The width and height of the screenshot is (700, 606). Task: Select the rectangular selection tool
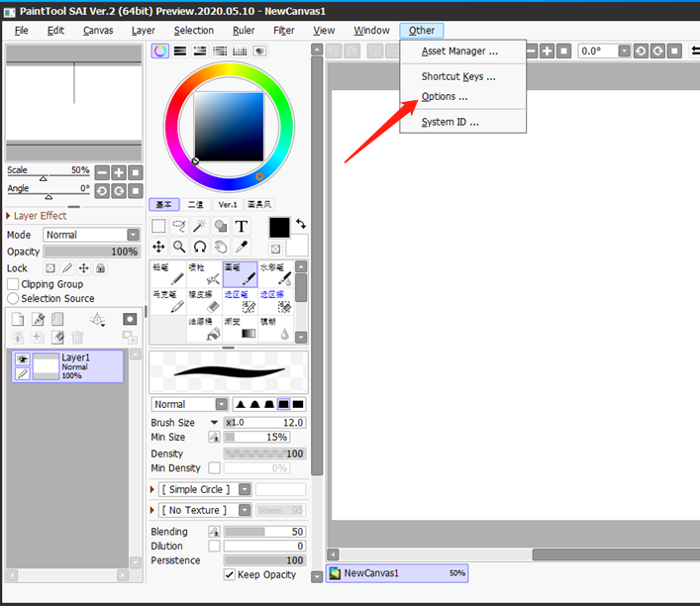click(158, 226)
